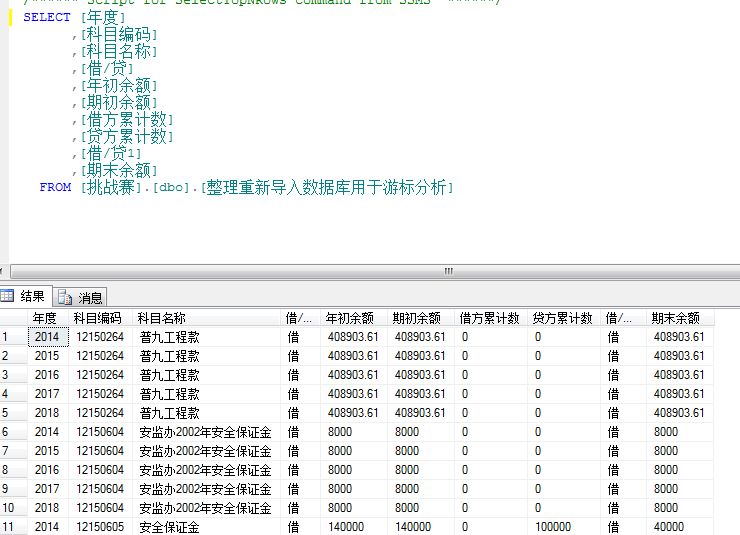
Task: Click the 40000 期末余额 cell
Action: coord(680,527)
